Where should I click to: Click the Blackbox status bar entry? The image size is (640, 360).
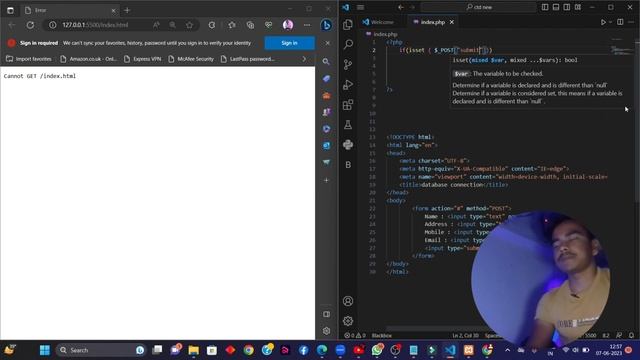382,336
